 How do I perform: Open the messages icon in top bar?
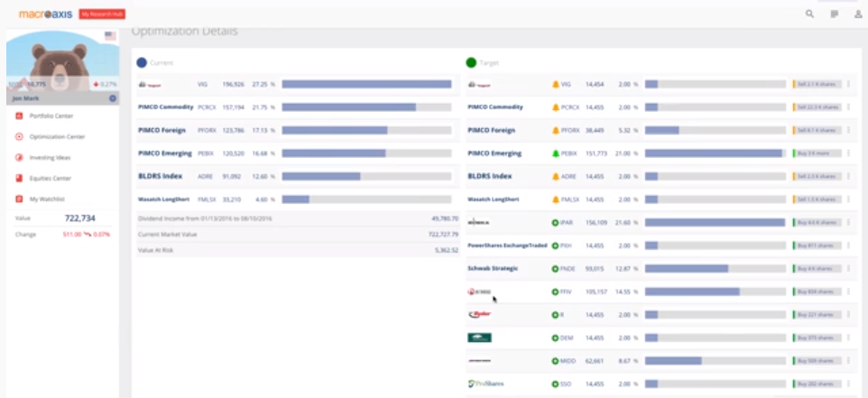[x=835, y=14]
